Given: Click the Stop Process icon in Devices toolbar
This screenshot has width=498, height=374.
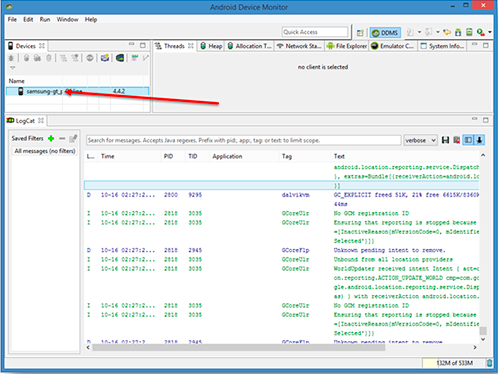Looking at the screenshot, I should tap(90, 58).
